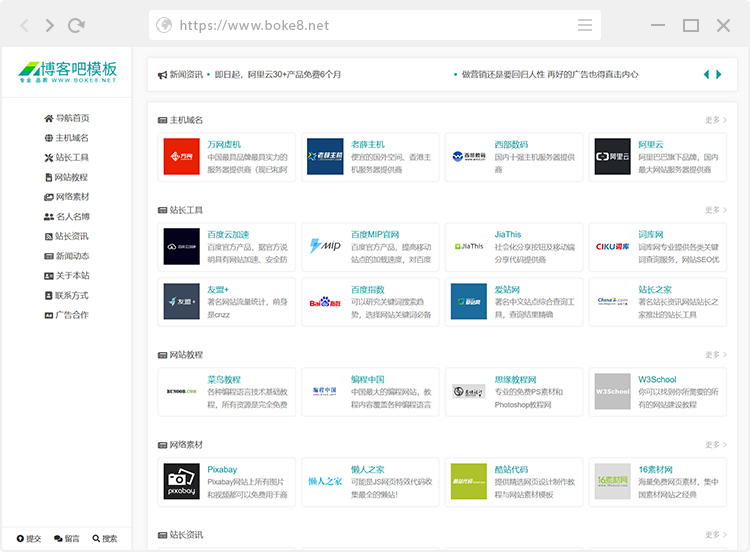The image size is (750, 552).
Task: Click the 万网虚机 red logo thumbnail
Action: click(x=181, y=156)
